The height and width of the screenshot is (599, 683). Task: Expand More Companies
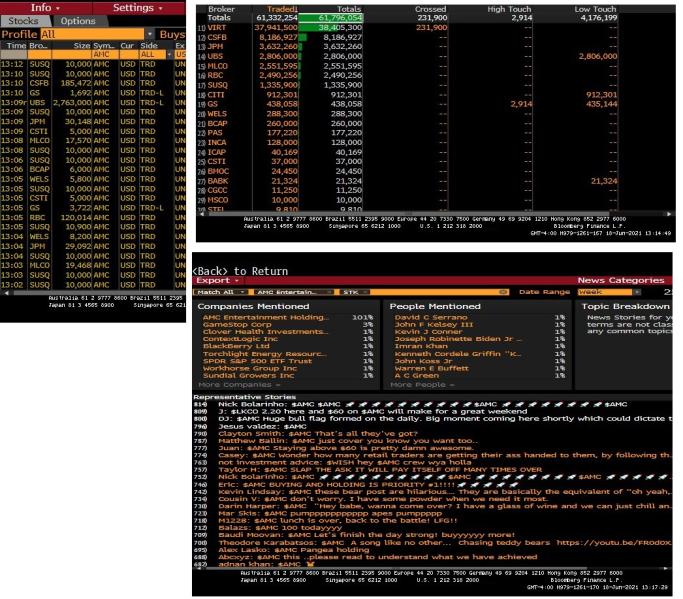(239, 385)
